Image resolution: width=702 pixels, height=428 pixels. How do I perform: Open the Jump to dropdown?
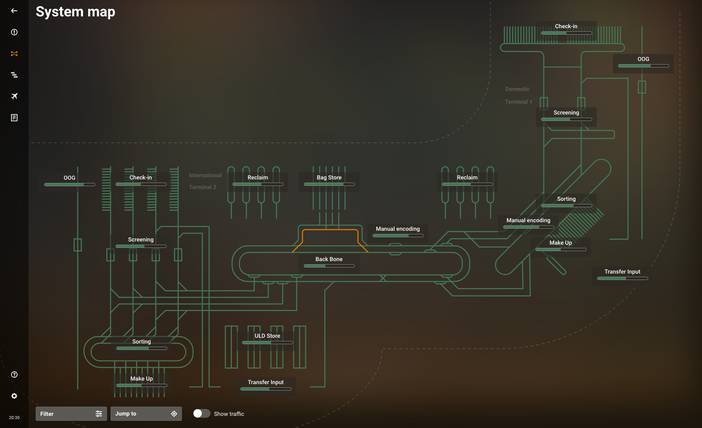146,414
